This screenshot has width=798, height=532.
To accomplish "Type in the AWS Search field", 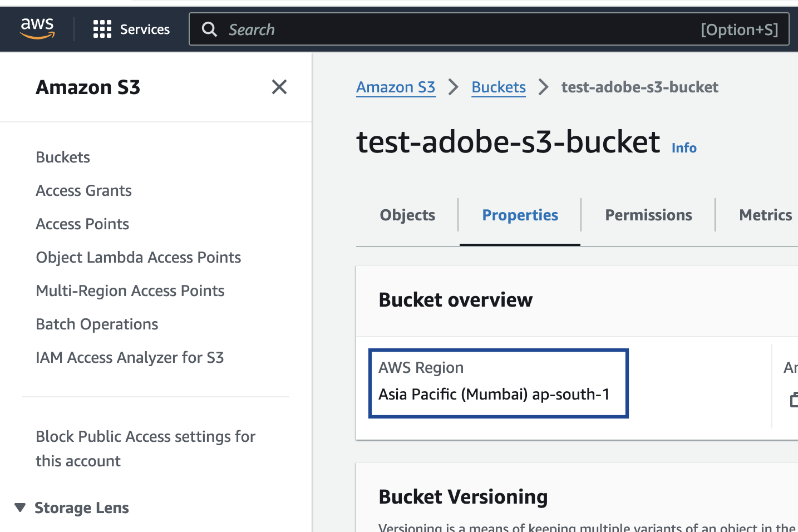I will click(x=456, y=29).
